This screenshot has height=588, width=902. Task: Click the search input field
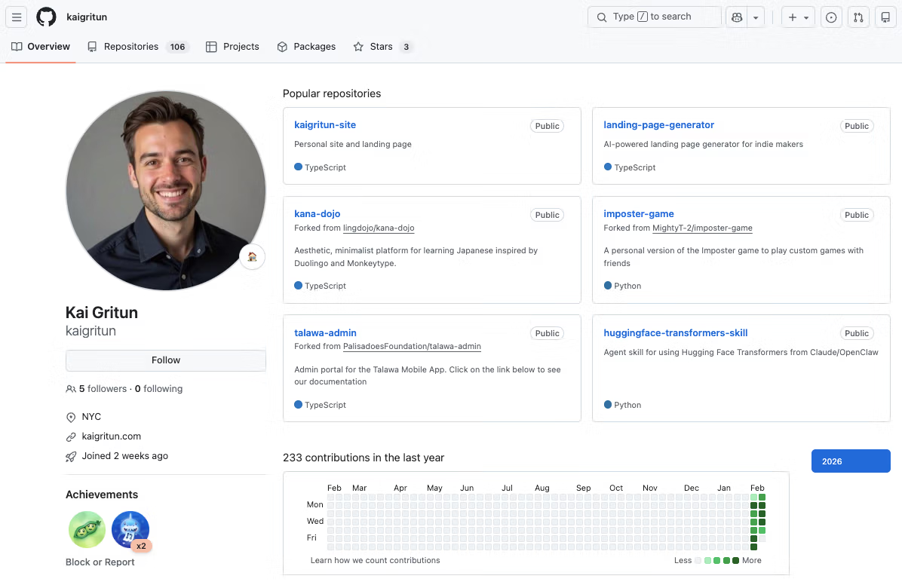pos(653,17)
